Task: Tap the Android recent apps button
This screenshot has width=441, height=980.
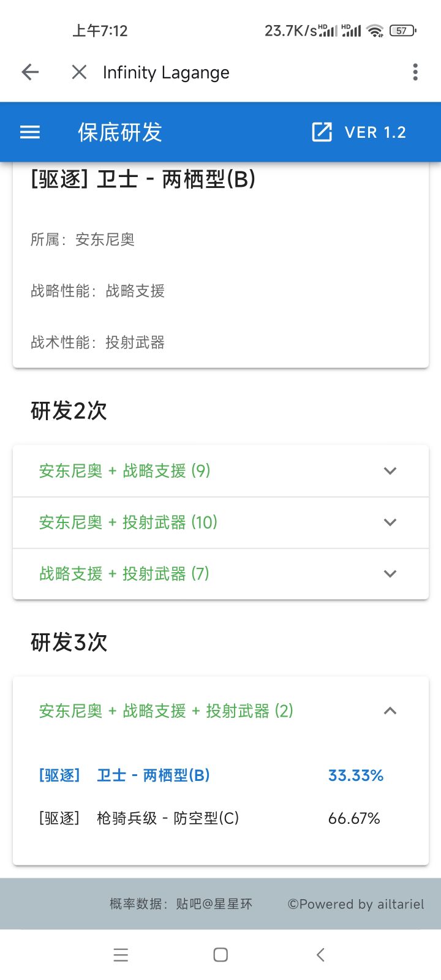Action: click(x=121, y=955)
